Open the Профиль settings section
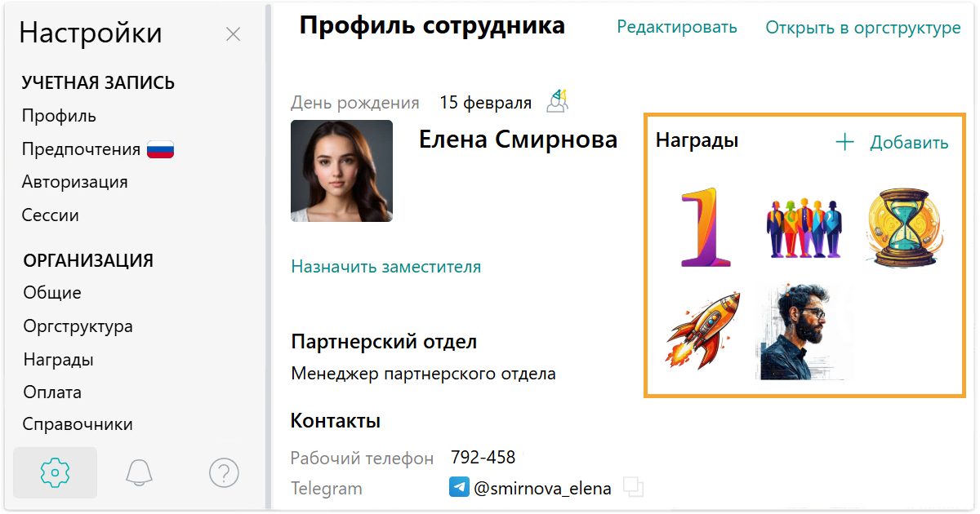980x514 pixels. point(59,116)
